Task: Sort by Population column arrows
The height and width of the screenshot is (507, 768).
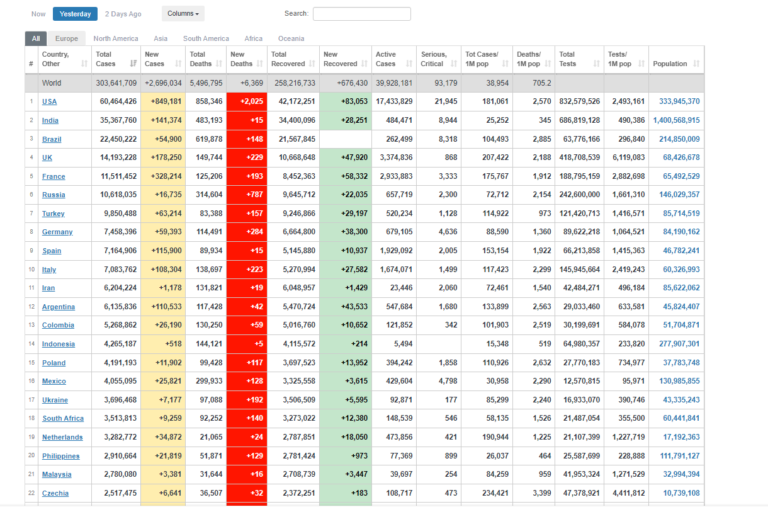Action: point(696,64)
